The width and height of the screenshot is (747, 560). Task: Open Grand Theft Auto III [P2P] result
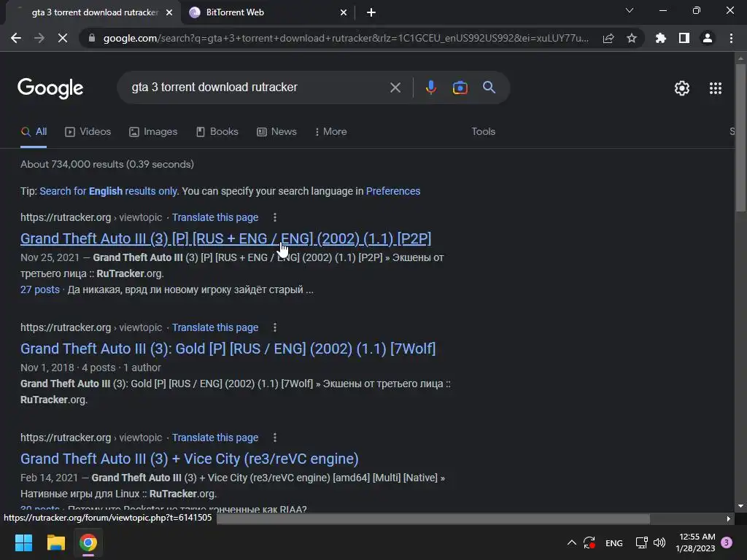[226, 238]
